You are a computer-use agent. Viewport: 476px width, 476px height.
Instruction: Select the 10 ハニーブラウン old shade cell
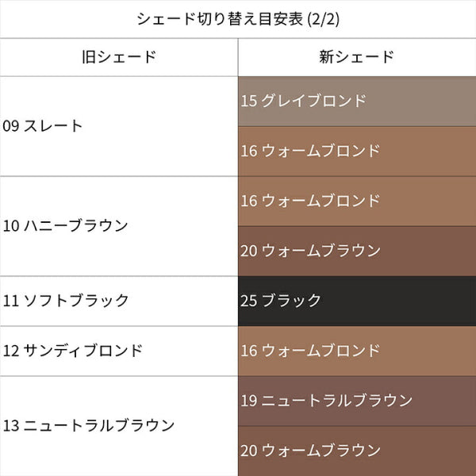(x=118, y=226)
